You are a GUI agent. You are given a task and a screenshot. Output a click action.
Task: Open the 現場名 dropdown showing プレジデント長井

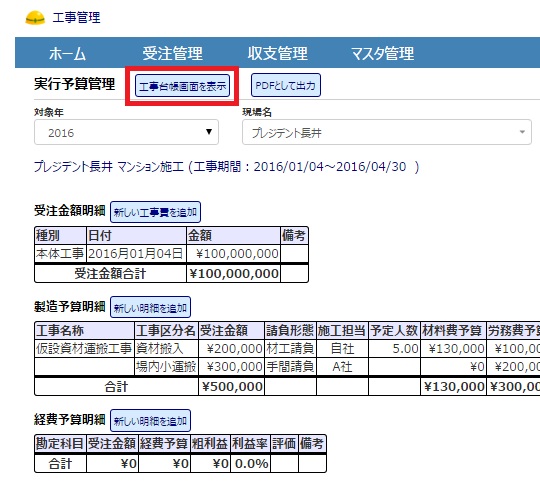click(387, 132)
